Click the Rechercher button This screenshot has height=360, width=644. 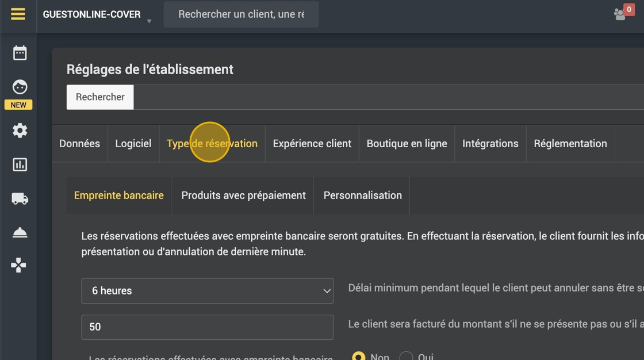pyautogui.click(x=100, y=97)
